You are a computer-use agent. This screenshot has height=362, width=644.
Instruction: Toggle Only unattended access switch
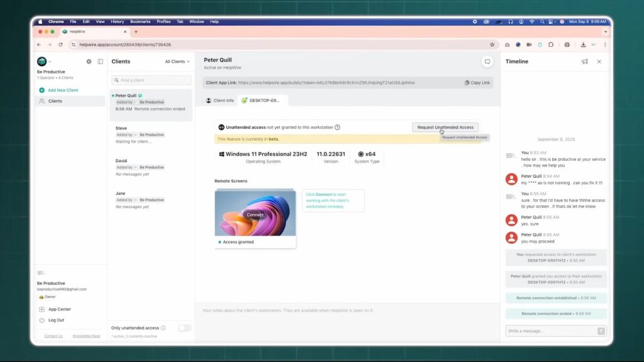(x=184, y=328)
